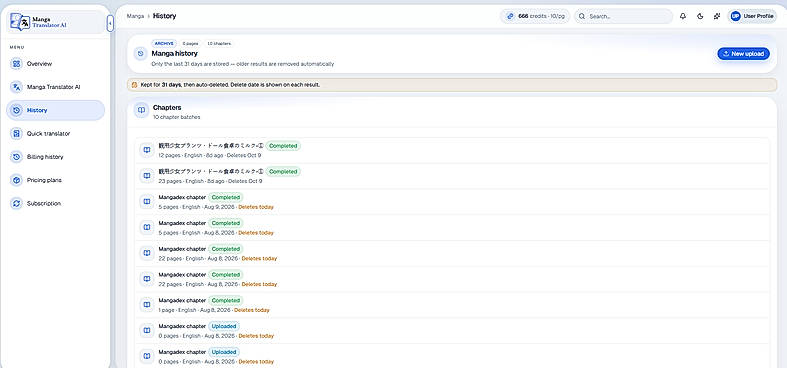The image size is (787, 368).
Task: Collapse the sidebar with the edge arrow
Action: 110,23
